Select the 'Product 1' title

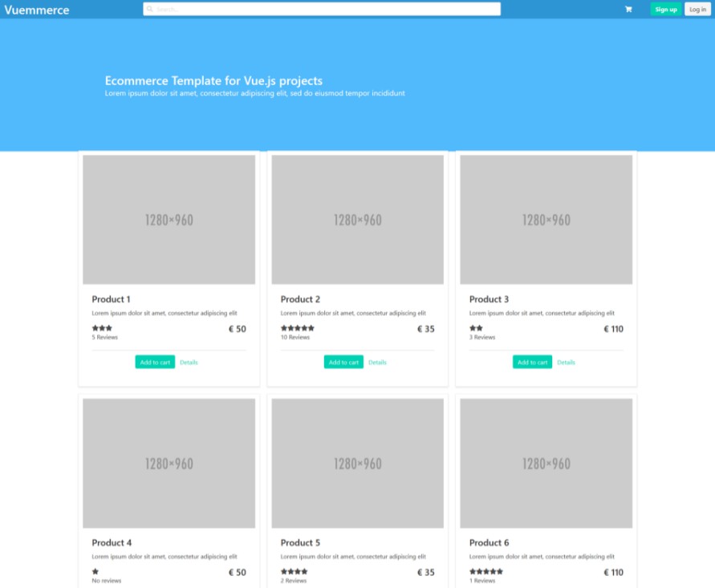pos(111,299)
